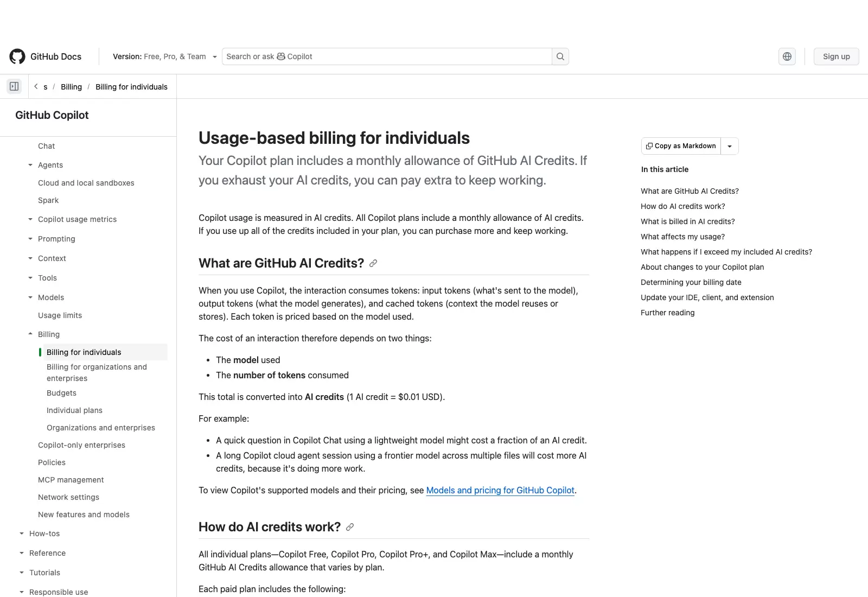Open Usage limits in the sidebar
The height and width of the screenshot is (597, 868).
coord(60,315)
